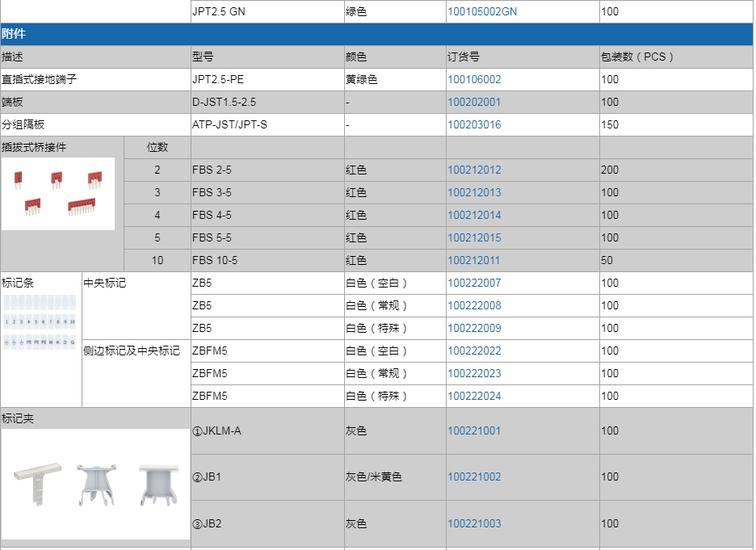Viewport: 756px width, 550px height.
Task: Click the FBS 4-5 order number 100212014
Action: 474,216
